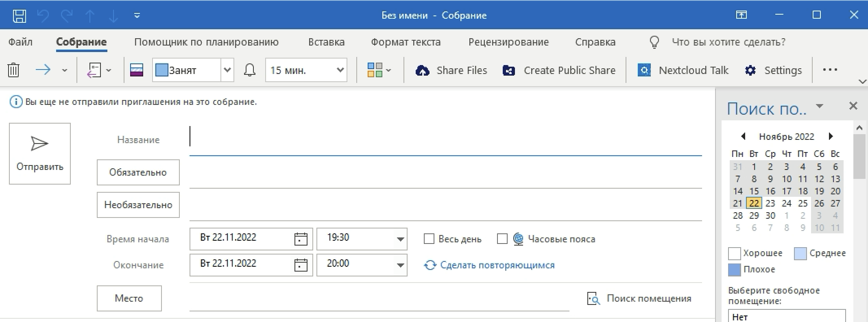Redo the last action

pyautogui.click(x=66, y=15)
